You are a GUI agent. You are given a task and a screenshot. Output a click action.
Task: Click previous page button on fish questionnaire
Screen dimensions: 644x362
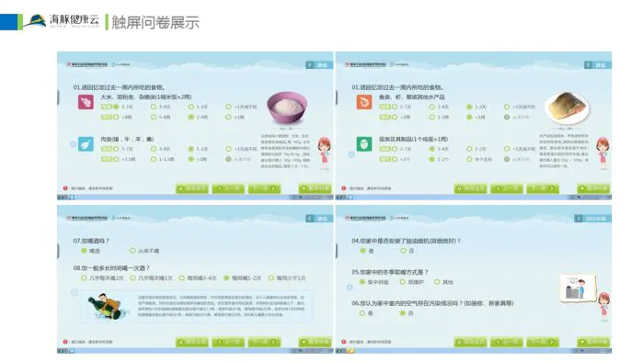[x=507, y=188]
